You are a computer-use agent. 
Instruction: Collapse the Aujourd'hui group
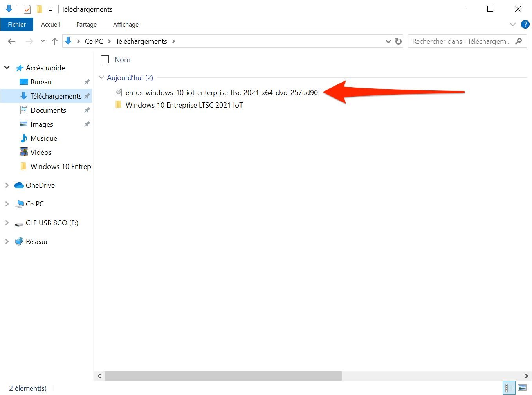pos(101,77)
